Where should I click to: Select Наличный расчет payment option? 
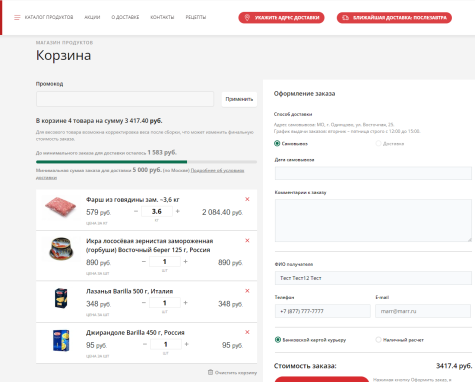coord(378,340)
